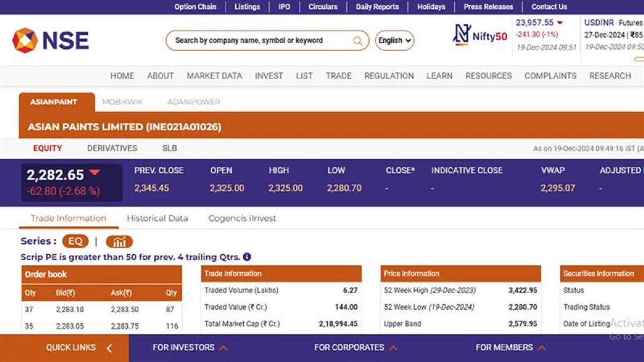
Task: Collapse Quick Links using the left chevron
Action: pos(109,348)
